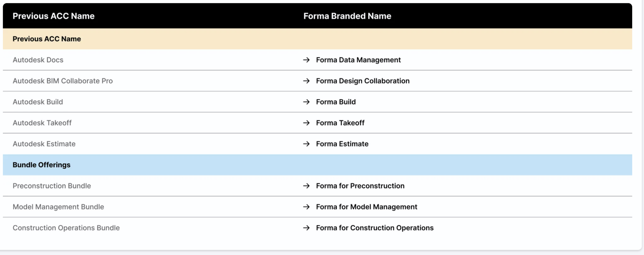Select the Construction Operations Bundle entry
This screenshot has width=644, height=255.
66,228
